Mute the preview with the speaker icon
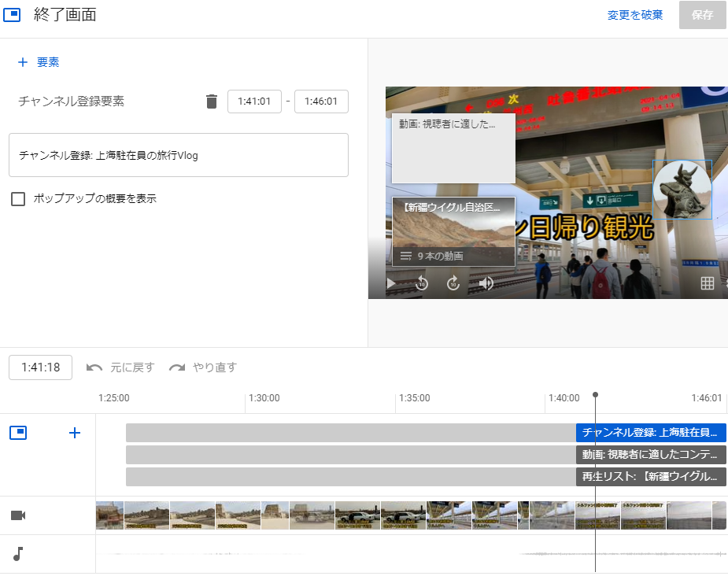This screenshot has height=576, width=728. (x=486, y=283)
